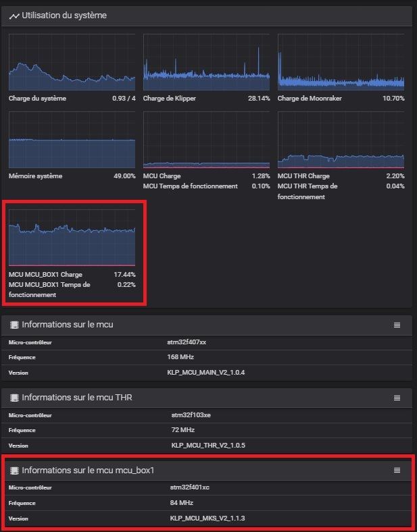Collapse the Informations sur le mcu THR header

click(203, 398)
